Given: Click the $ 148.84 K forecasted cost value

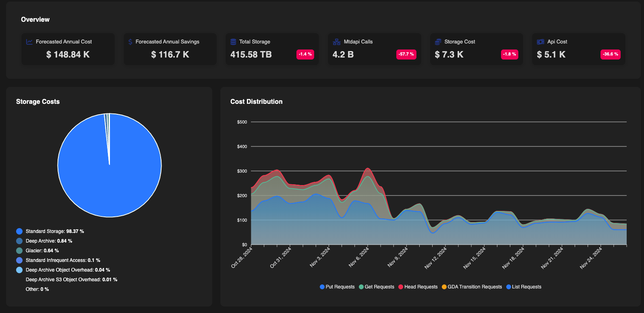Looking at the screenshot, I should (x=68, y=55).
